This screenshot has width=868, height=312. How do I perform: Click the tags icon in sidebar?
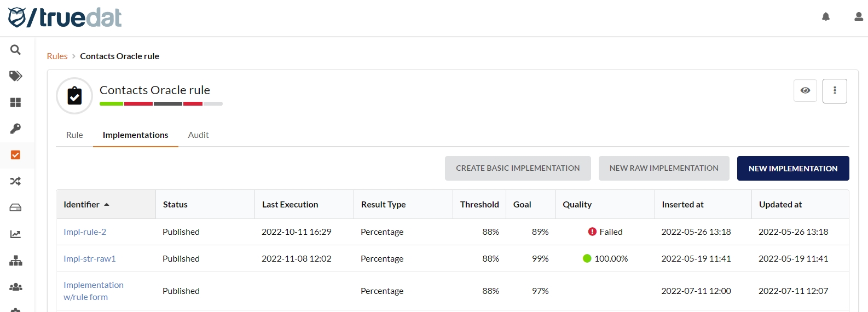pos(15,76)
